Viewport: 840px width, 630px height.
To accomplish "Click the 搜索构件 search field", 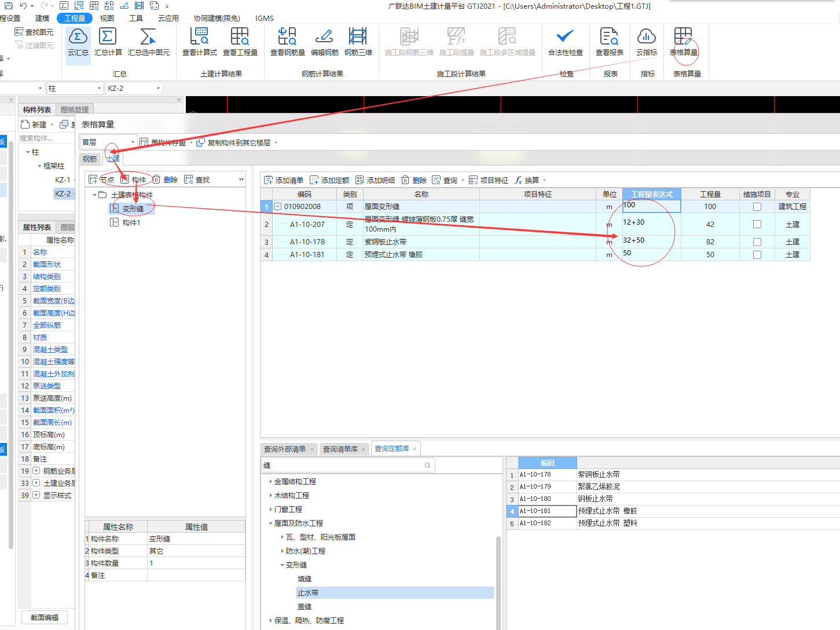I will 46,138.
